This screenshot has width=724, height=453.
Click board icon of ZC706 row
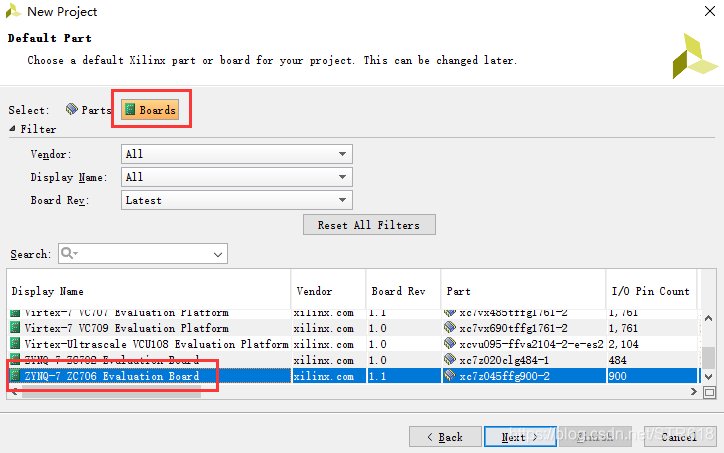[x=15, y=376]
